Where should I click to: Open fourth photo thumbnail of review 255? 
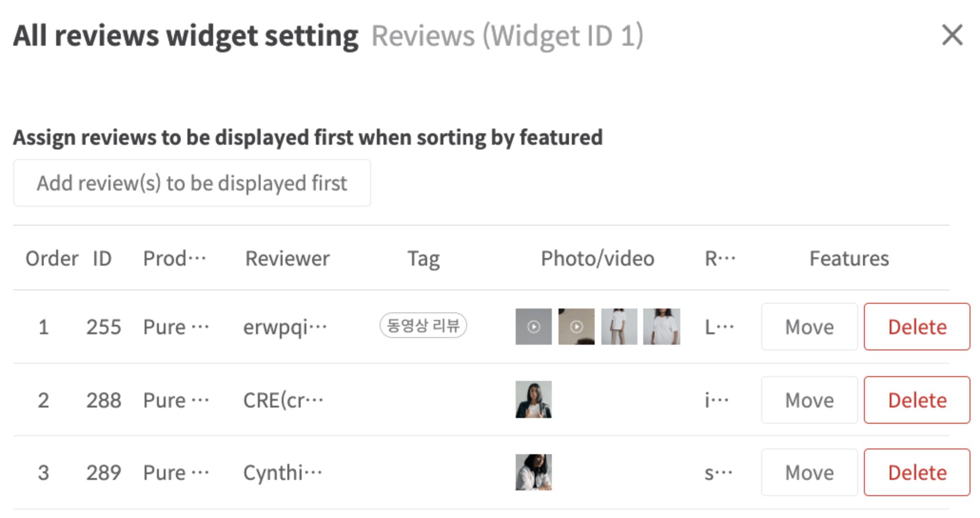click(x=661, y=327)
